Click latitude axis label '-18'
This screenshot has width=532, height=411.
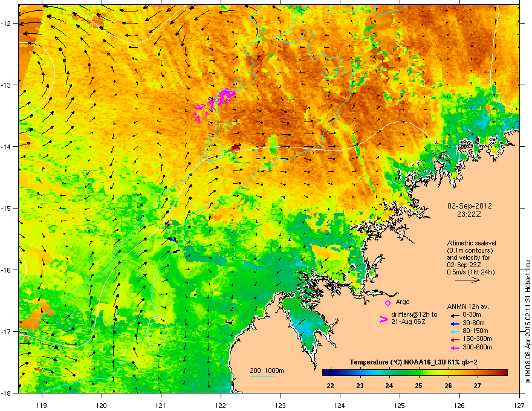click(6, 393)
